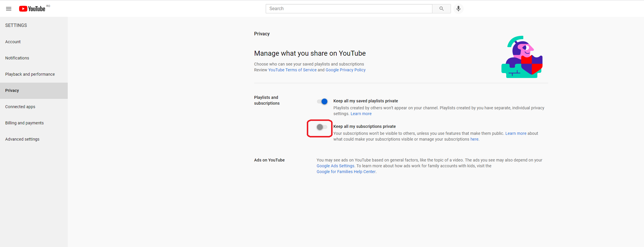Click the YouTube logo

point(32,9)
